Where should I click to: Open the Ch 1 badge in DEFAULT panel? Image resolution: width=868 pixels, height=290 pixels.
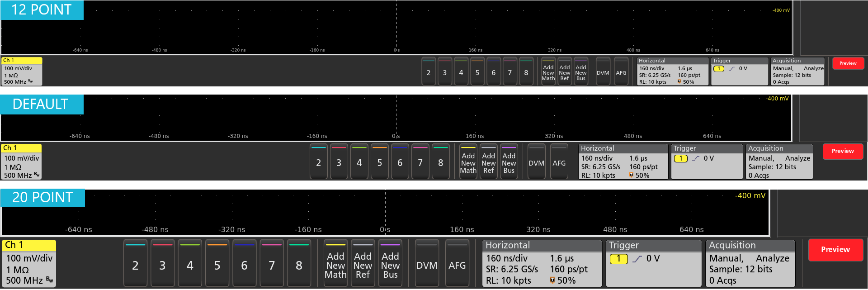pyautogui.click(x=22, y=162)
